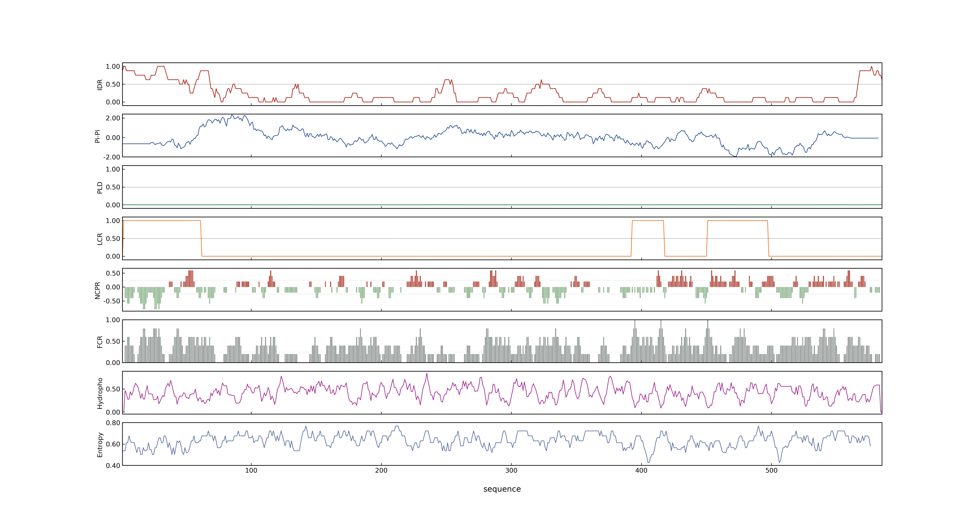
Task: Click the IDR axis label
Action: click(100, 85)
